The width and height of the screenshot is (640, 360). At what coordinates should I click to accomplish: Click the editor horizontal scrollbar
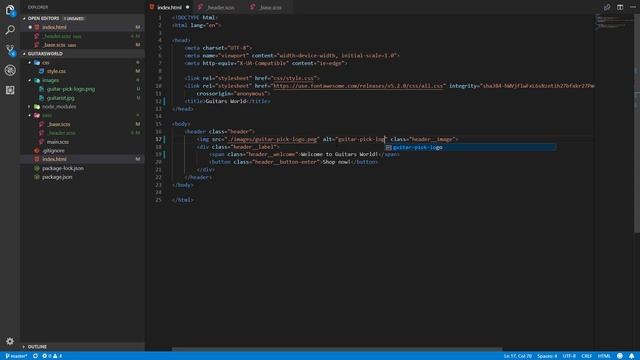click(337, 349)
